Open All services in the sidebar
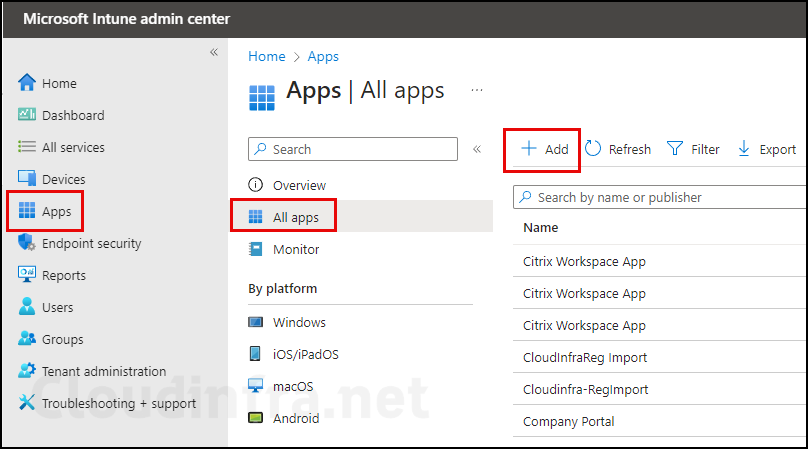This screenshot has height=449, width=808. [x=73, y=147]
